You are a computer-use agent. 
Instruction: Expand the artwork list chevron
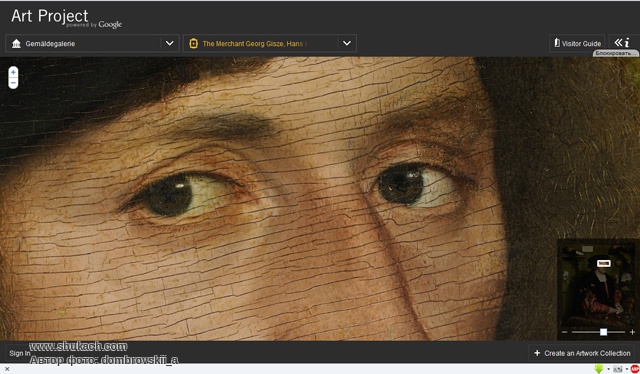pyautogui.click(x=347, y=43)
